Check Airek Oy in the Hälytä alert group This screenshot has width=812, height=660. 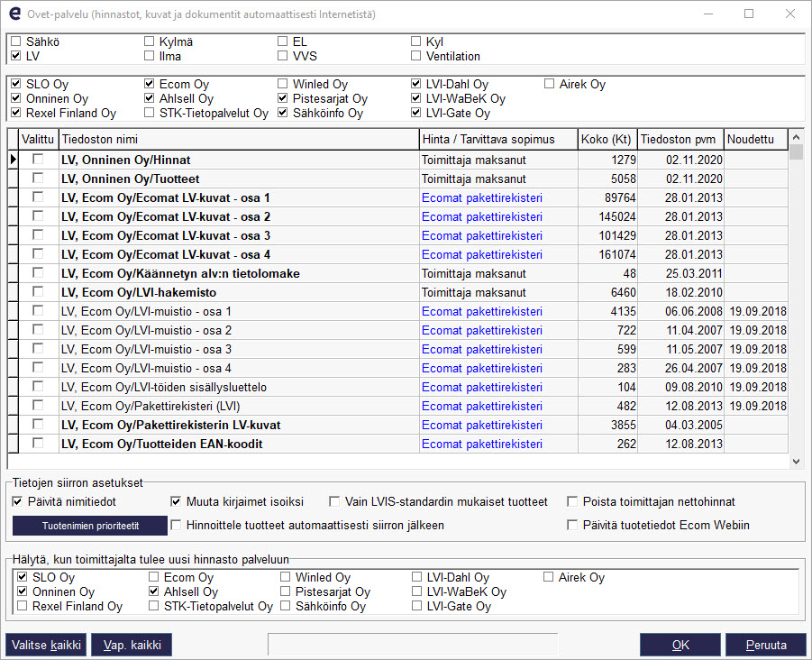point(549,576)
